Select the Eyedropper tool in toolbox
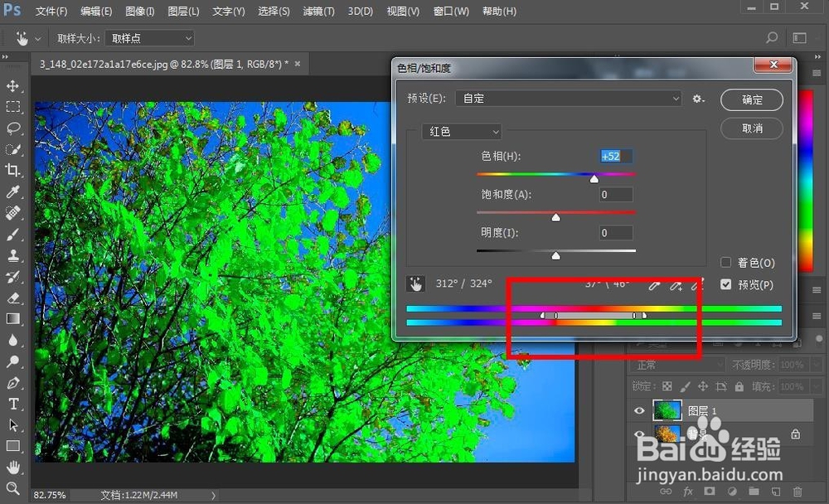 (x=12, y=191)
